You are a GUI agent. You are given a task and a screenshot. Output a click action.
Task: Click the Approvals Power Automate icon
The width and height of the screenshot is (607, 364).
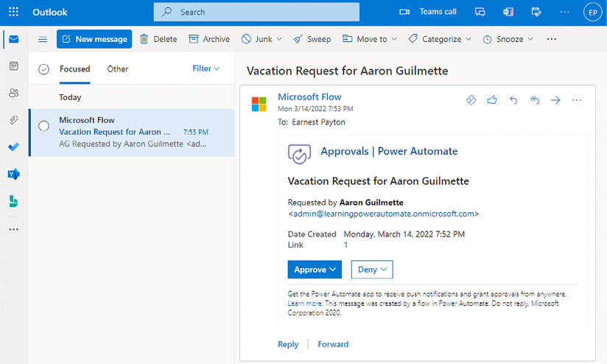pos(299,154)
